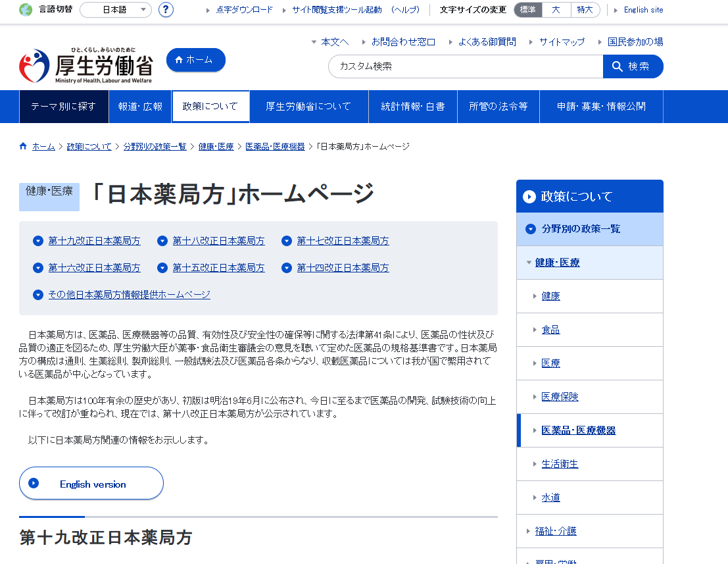Go to ホーム in breadcrumb

[x=43, y=147]
